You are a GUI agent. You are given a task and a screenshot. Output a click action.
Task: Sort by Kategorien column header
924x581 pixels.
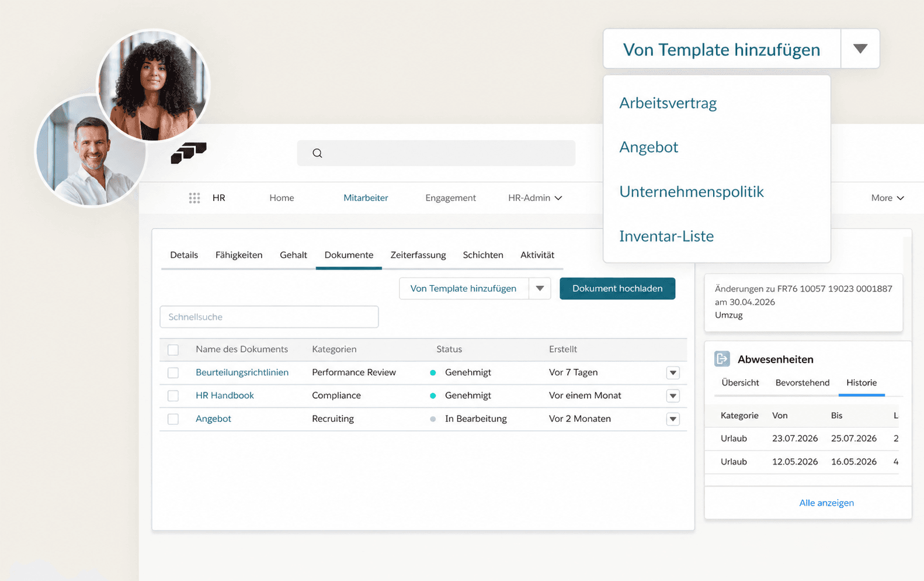(334, 350)
